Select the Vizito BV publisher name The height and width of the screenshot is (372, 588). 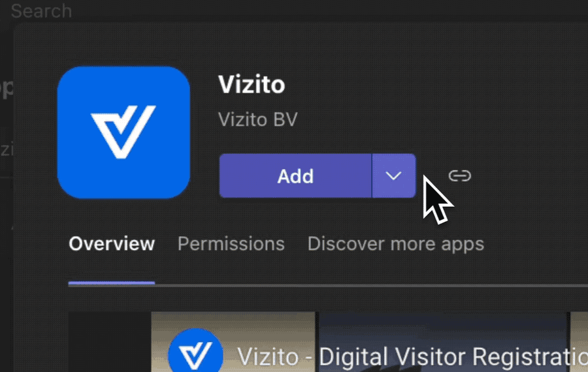pyautogui.click(x=257, y=120)
